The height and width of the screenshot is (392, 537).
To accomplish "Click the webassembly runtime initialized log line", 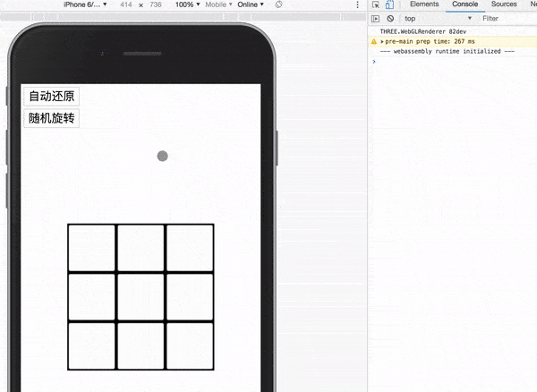I will pos(447,51).
